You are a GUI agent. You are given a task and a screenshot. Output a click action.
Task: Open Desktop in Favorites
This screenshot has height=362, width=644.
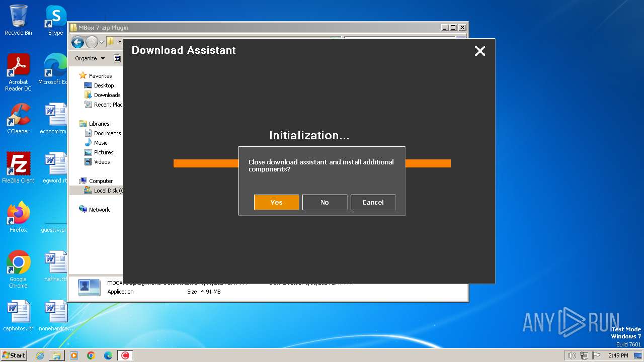click(99, 85)
